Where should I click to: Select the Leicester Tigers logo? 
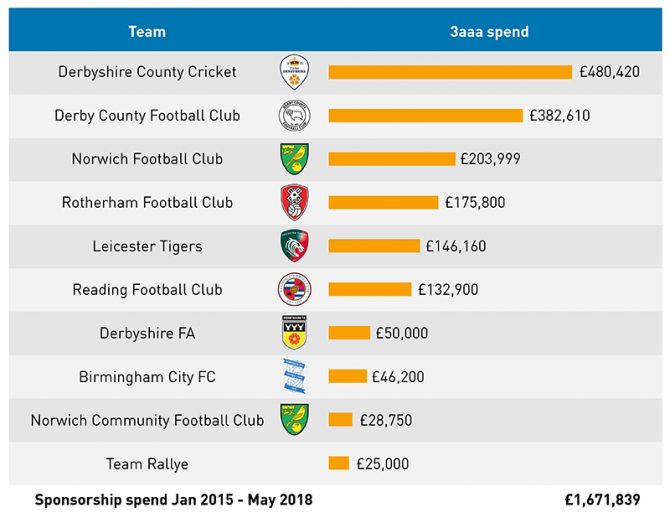click(294, 246)
